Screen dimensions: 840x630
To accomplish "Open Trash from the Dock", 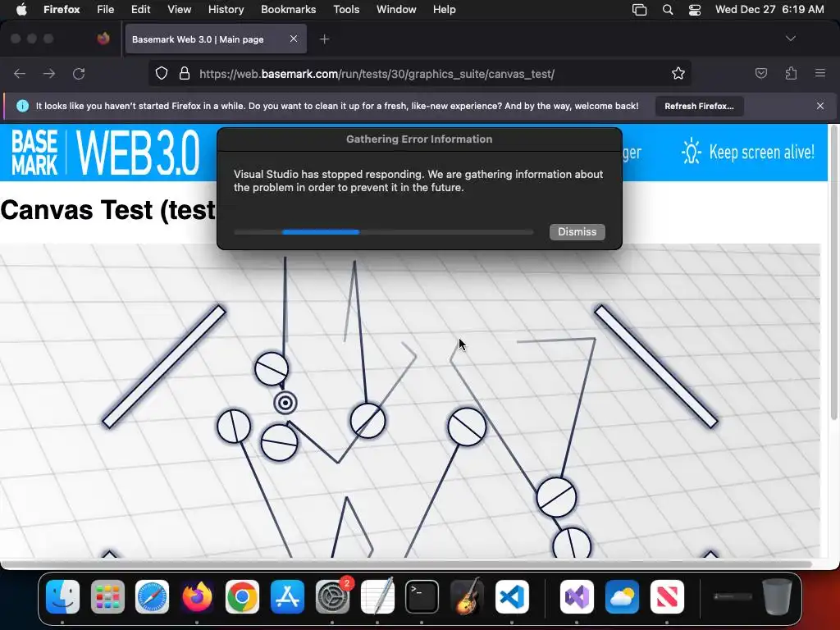I will (x=778, y=596).
